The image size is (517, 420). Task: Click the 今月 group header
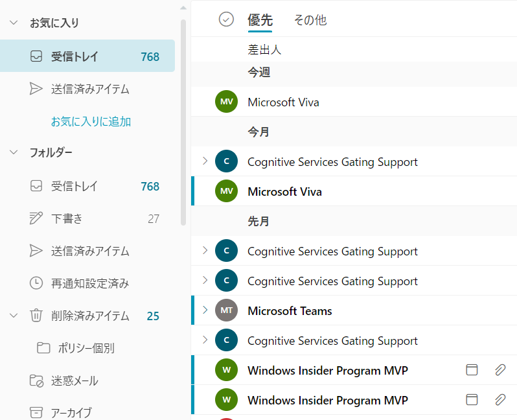pos(354,132)
